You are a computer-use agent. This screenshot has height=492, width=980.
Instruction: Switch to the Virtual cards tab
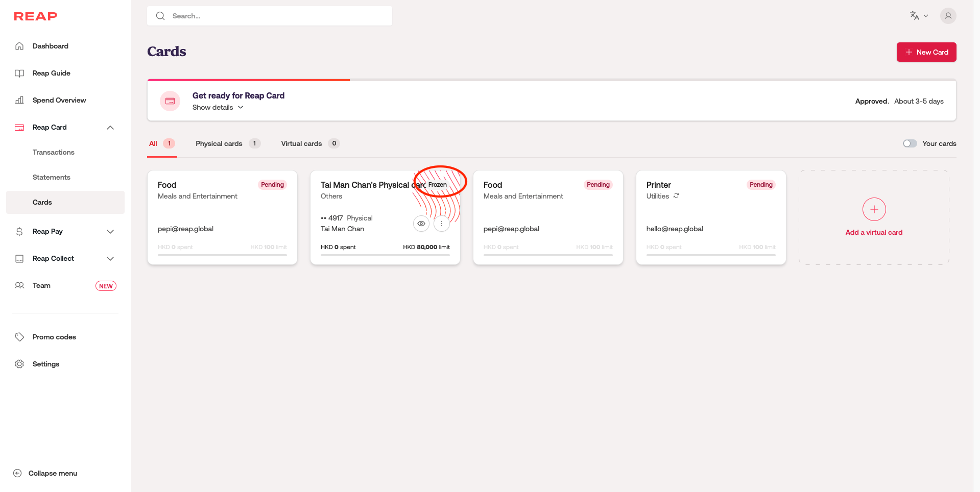(301, 143)
